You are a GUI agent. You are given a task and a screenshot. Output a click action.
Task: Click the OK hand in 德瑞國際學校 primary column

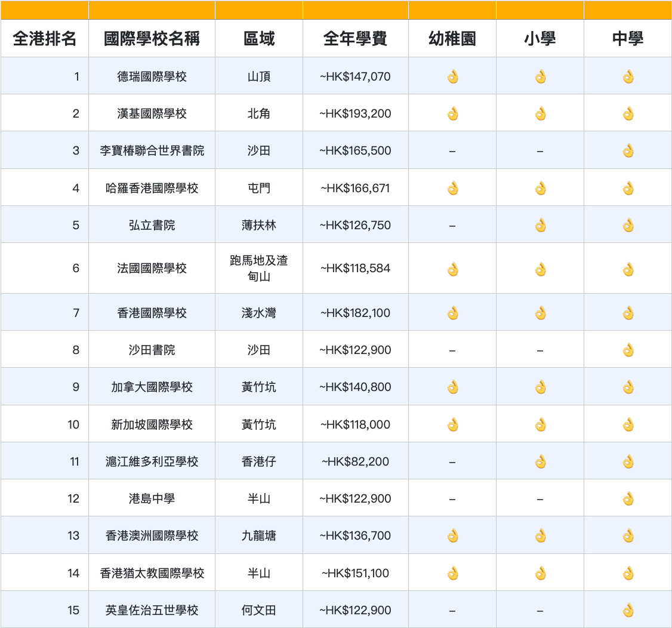[541, 77]
